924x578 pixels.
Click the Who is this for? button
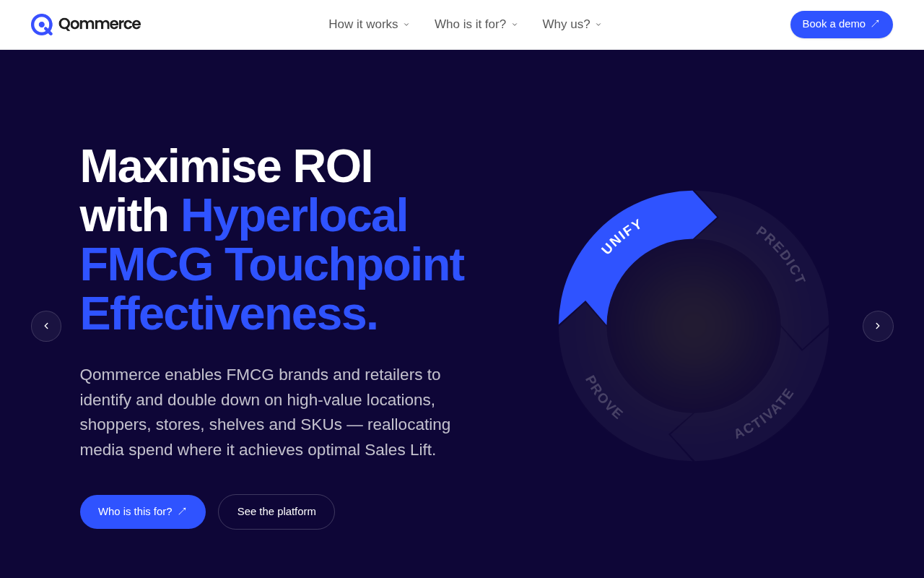[143, 512]
